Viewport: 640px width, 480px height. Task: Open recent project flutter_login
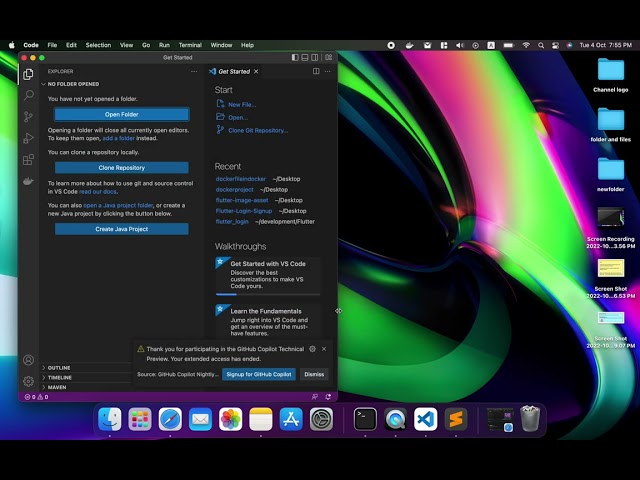pos(232,222)
